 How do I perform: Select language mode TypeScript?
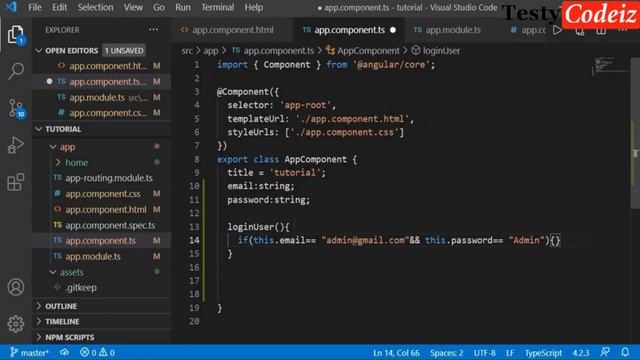[543, 352]
